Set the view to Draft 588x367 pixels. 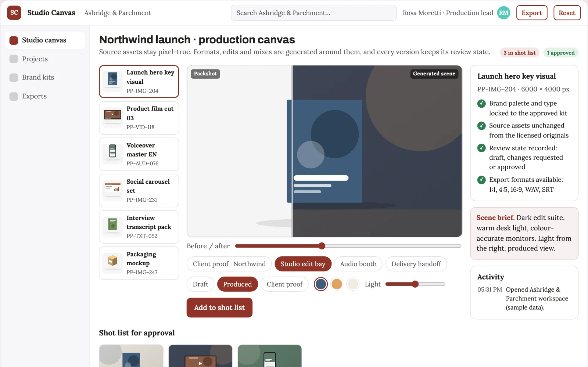coord(200,284)
